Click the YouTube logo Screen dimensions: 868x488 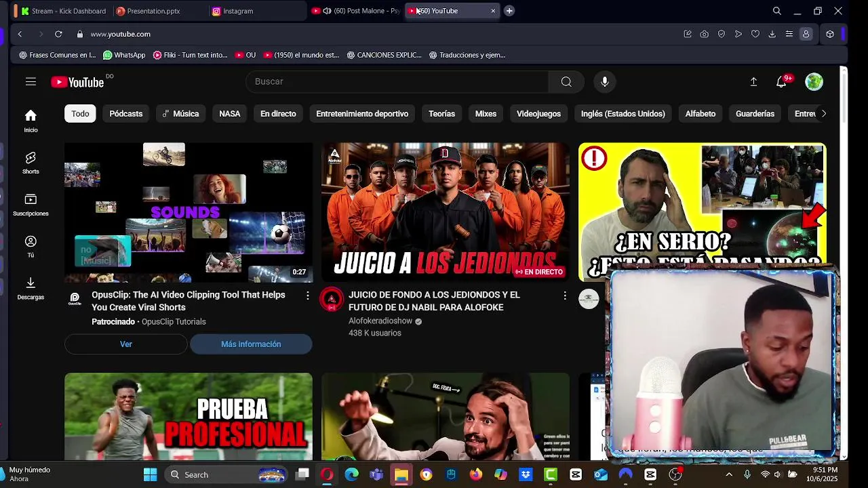pyautogui.click(x=77, y=82)
